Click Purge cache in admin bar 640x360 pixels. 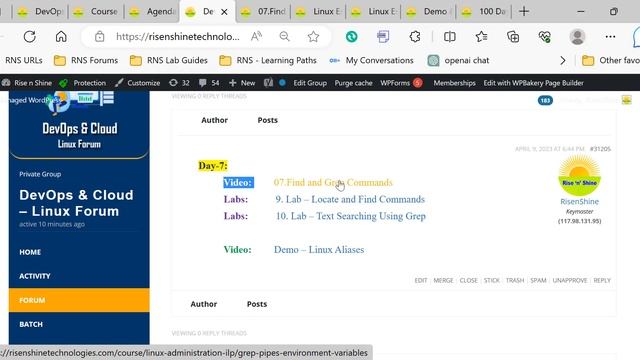pyautogui.click(x=353, y=83)
